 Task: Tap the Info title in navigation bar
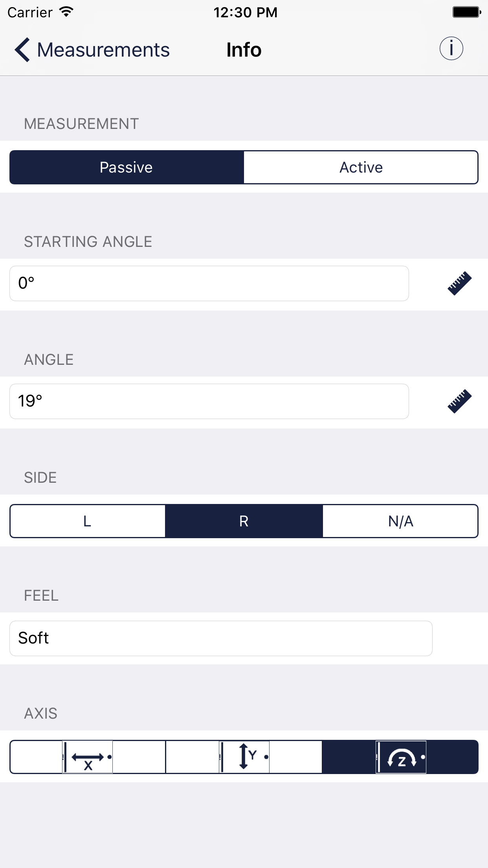point(244,50)
